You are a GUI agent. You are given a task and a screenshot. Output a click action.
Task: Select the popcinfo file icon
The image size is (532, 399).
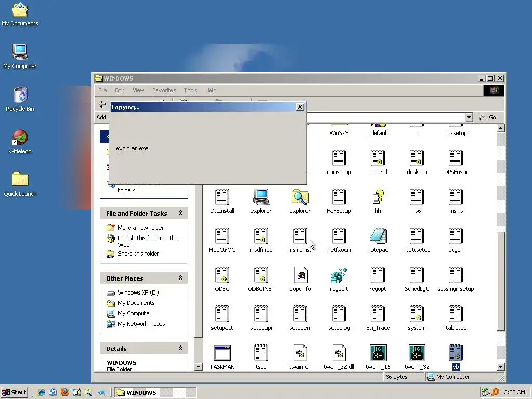tap(300, 275)
